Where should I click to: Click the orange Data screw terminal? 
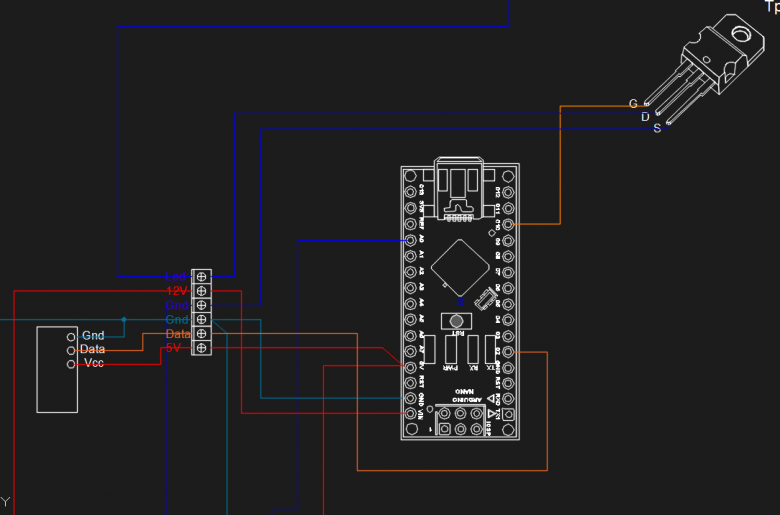pos(203,333)
